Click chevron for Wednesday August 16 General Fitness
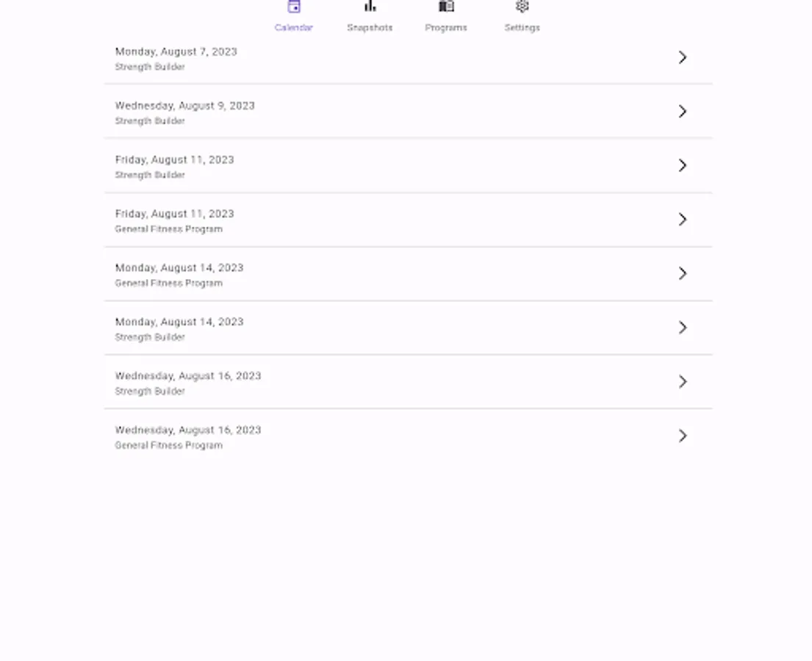This screenshot has width=812, height=661. point(682,436)
